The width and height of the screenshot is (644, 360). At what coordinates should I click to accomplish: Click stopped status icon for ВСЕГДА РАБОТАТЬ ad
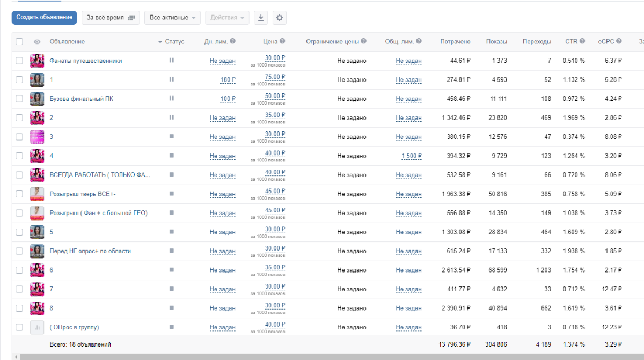click(172, 175)
